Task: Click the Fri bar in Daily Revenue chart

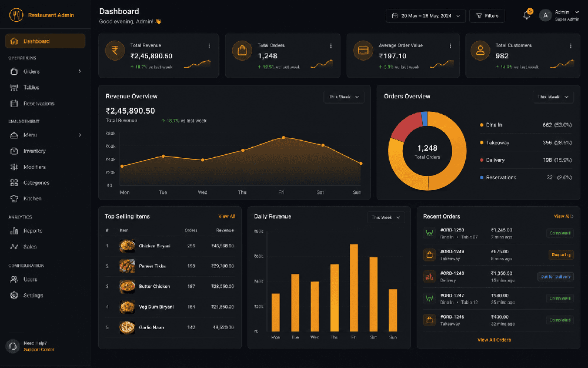Action: (353, 288)
